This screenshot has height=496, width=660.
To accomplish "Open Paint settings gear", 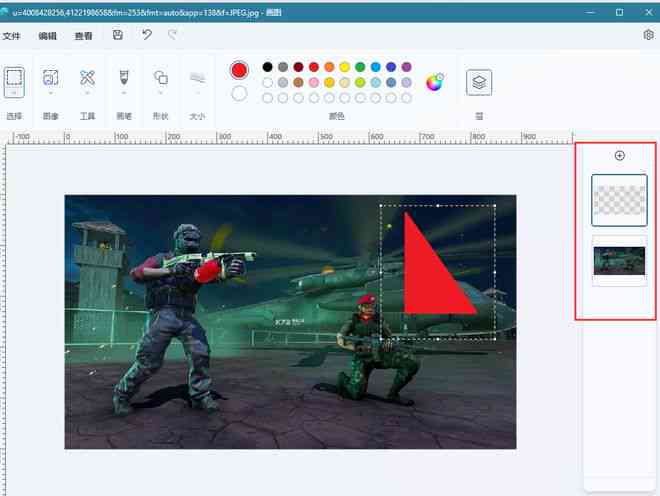I will pos(648,35).
